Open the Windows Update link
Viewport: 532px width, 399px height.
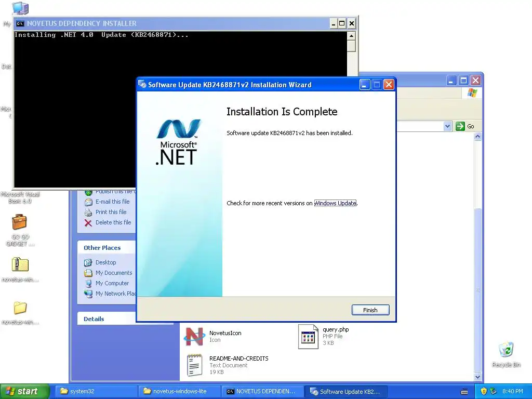coord(335,203)
